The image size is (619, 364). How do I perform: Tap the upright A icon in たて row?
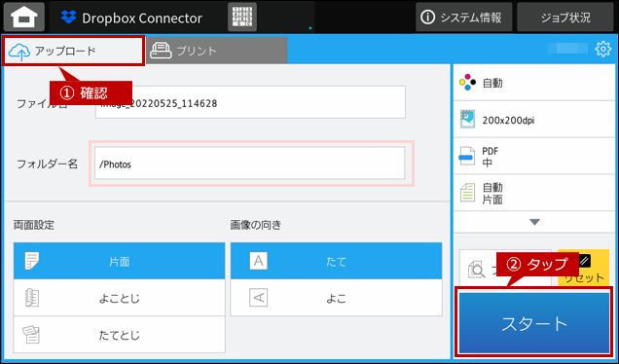point(259,261)
